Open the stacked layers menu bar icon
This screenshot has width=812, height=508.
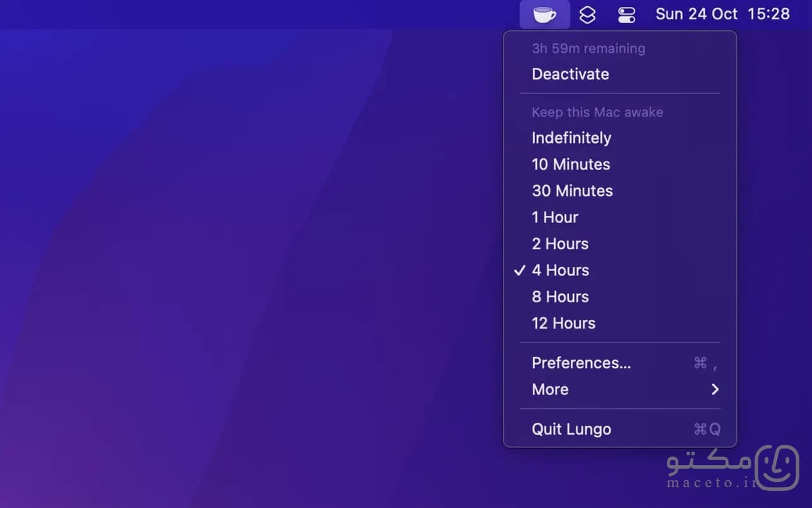[x=587, y=15]
